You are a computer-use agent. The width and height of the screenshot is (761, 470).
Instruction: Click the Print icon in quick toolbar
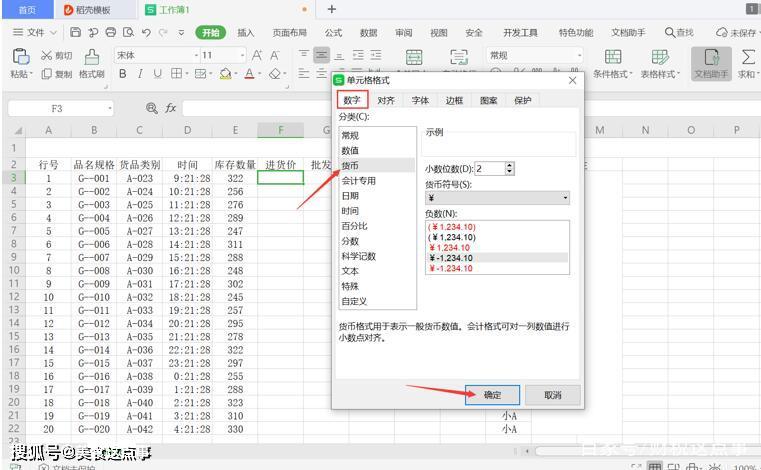[x=111, y=33]
